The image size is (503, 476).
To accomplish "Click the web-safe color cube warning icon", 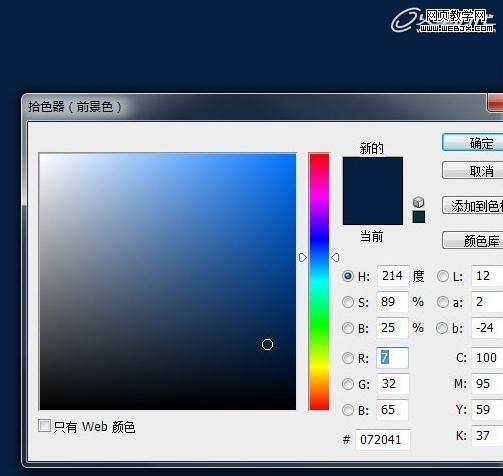I will [418, 202].
